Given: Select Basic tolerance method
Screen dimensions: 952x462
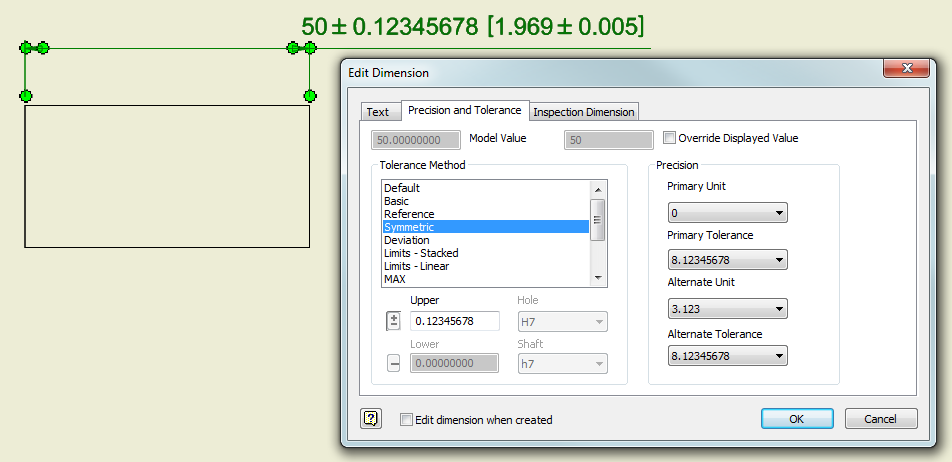Looking at the screenshot, I should click(486, 201).
